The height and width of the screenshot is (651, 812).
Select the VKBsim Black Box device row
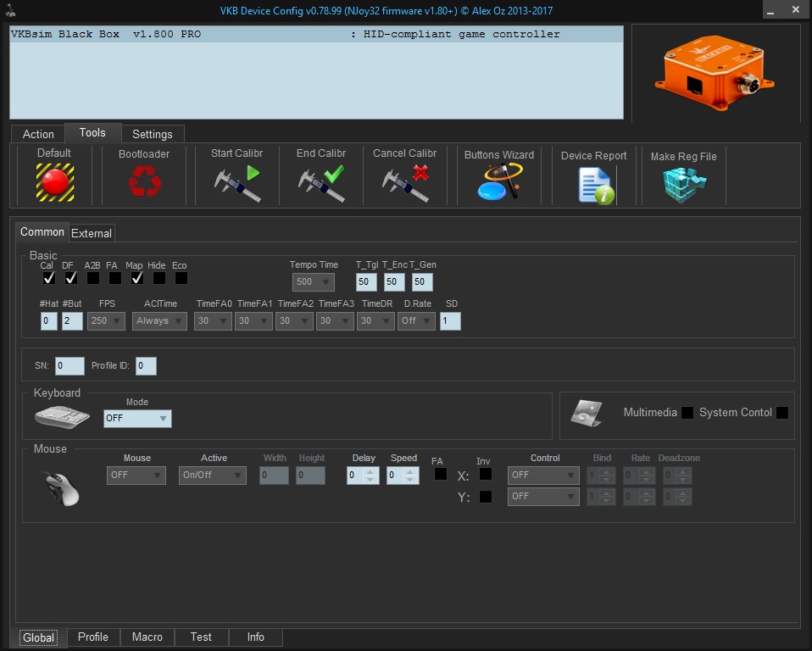pos(316,34)
